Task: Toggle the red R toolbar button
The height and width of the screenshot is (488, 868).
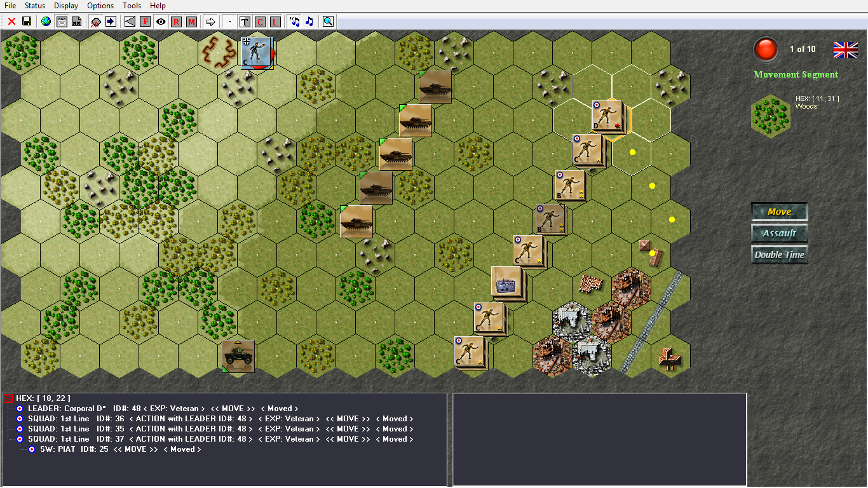Action: point(176,22)
